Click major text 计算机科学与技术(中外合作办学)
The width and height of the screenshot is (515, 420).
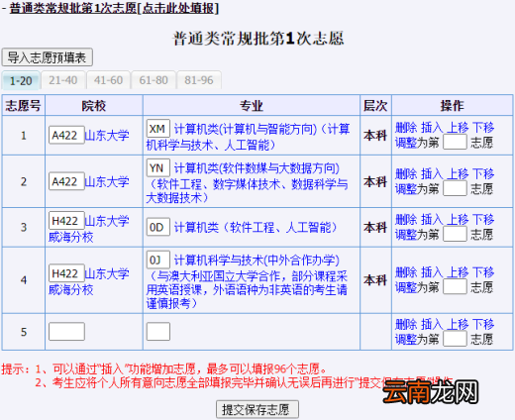click(x=257, y=260)
